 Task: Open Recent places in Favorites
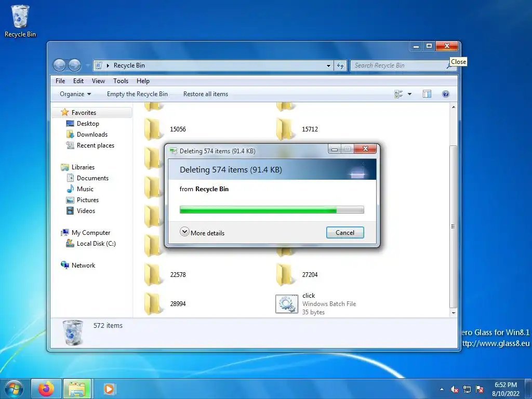click(x=96, y=145)
